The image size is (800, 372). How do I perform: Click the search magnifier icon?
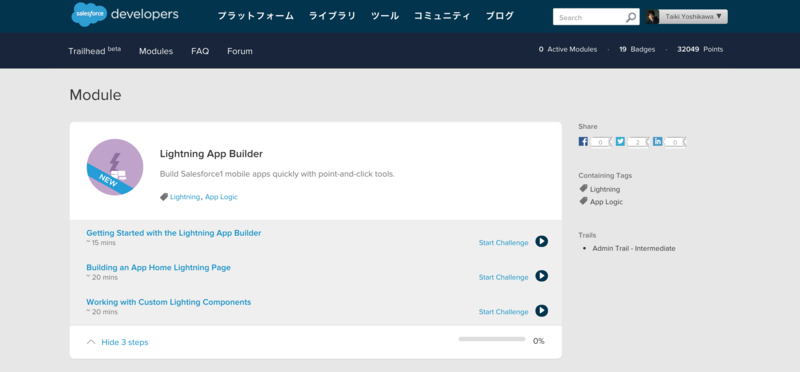click(x=631, y=17)
